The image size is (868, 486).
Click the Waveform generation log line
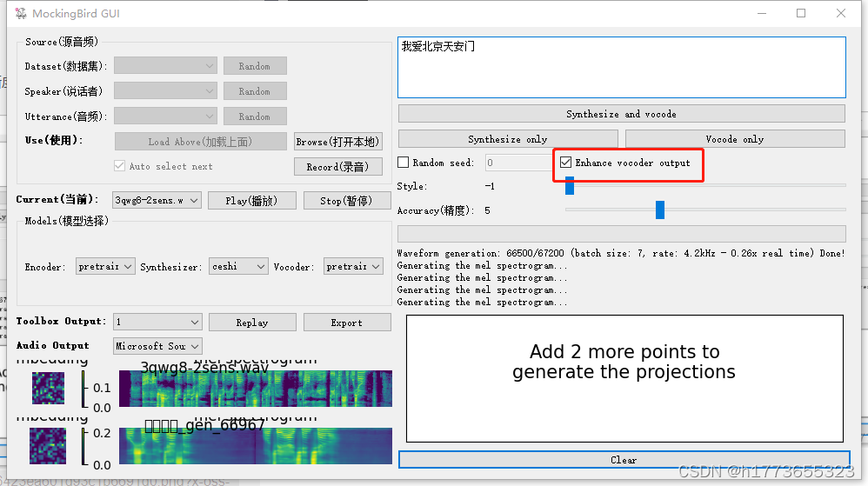pos(621,253)
